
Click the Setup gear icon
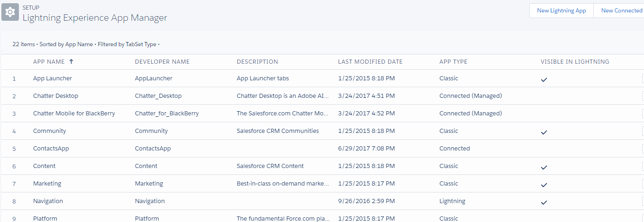pyautogui.click(x=10, y=12)
